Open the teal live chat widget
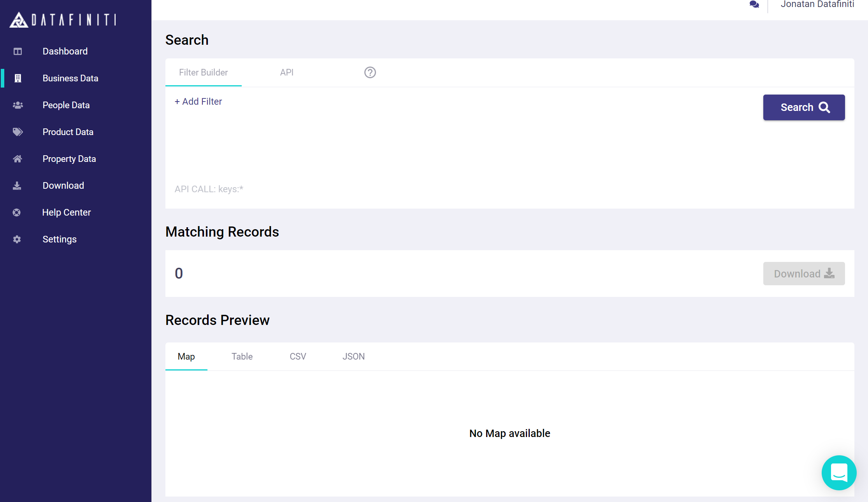 (x=839, y=472)
